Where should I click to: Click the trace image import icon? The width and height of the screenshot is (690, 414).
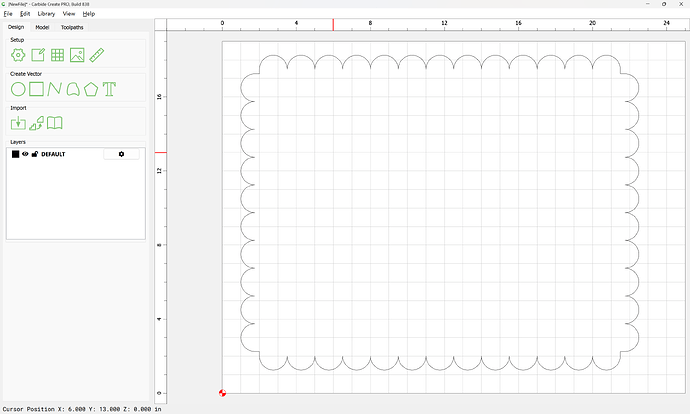click(37, 123)
